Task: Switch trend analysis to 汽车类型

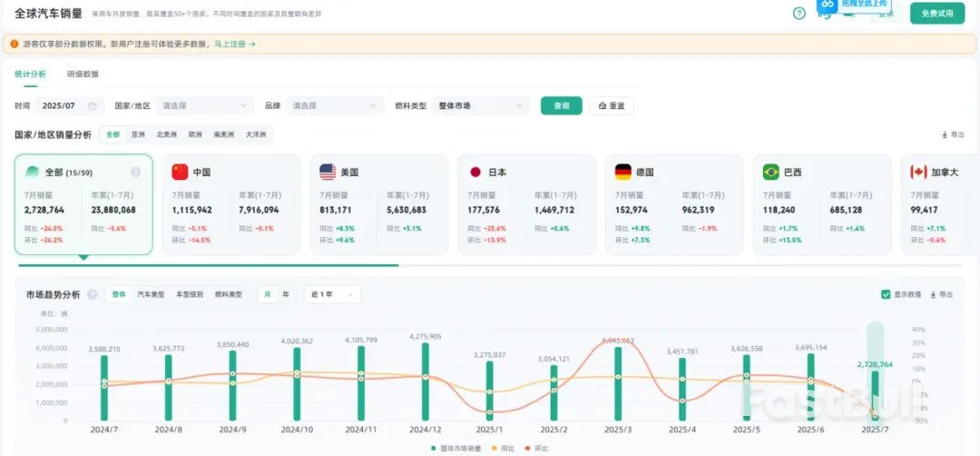Action: [151, 294]
